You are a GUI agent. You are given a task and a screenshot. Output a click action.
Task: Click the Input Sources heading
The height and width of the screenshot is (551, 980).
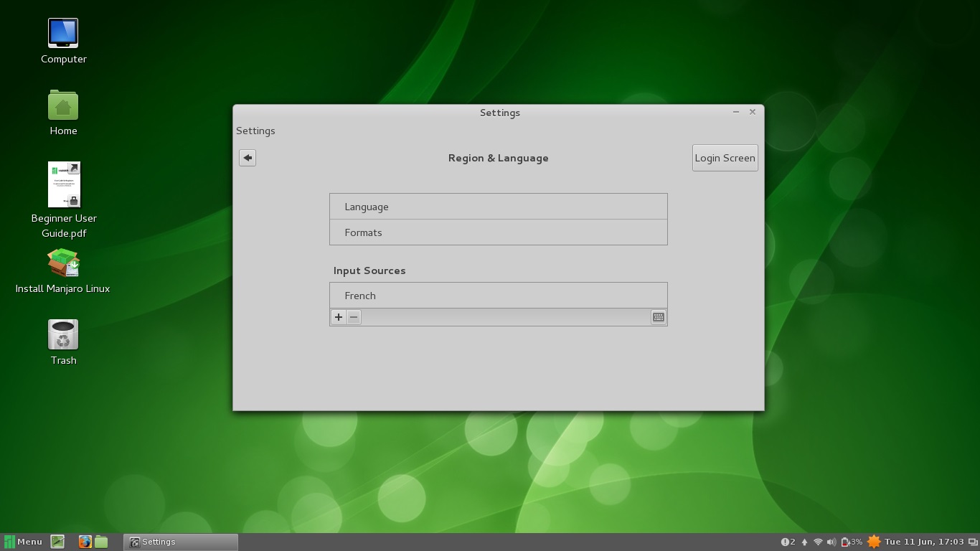point(369,270)
